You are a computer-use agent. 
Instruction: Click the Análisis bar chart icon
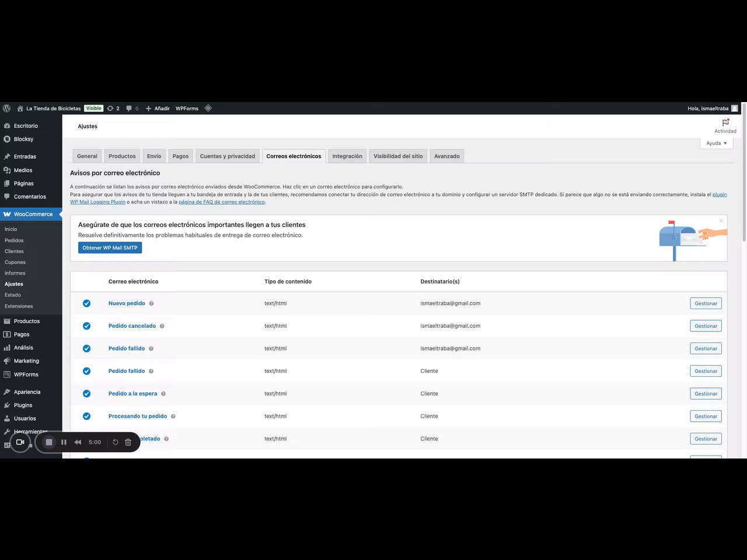7,348
